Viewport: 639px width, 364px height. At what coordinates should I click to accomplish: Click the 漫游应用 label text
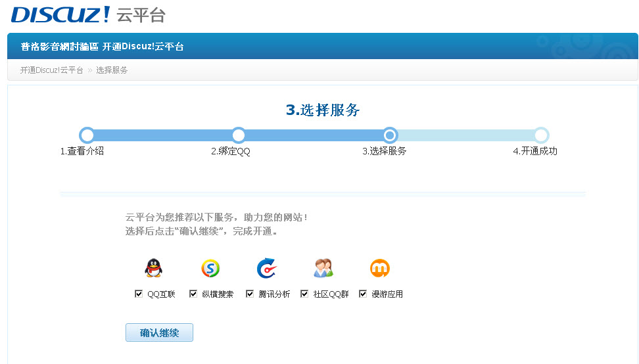(x=387, y=294)
